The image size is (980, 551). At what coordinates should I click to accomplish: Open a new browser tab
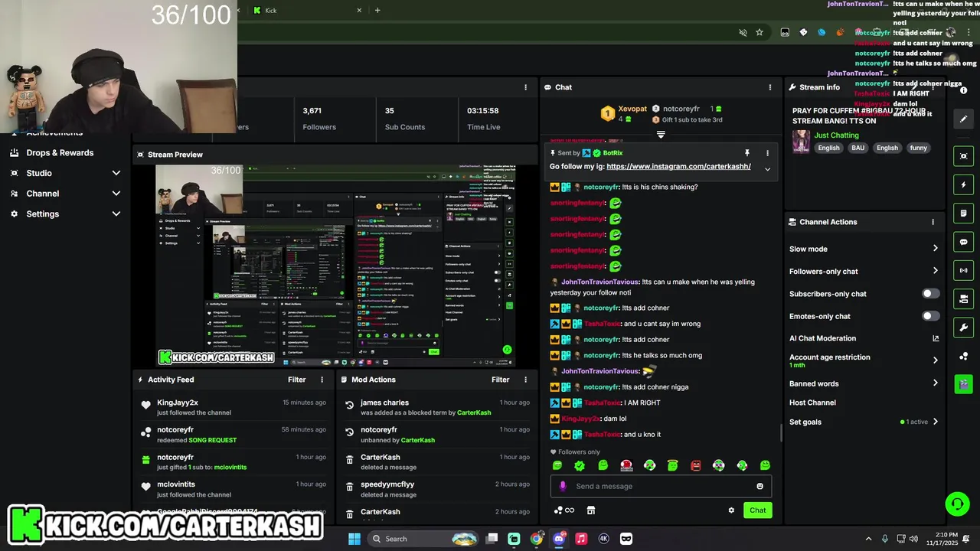pyautogui.click(x=377, y=10)
